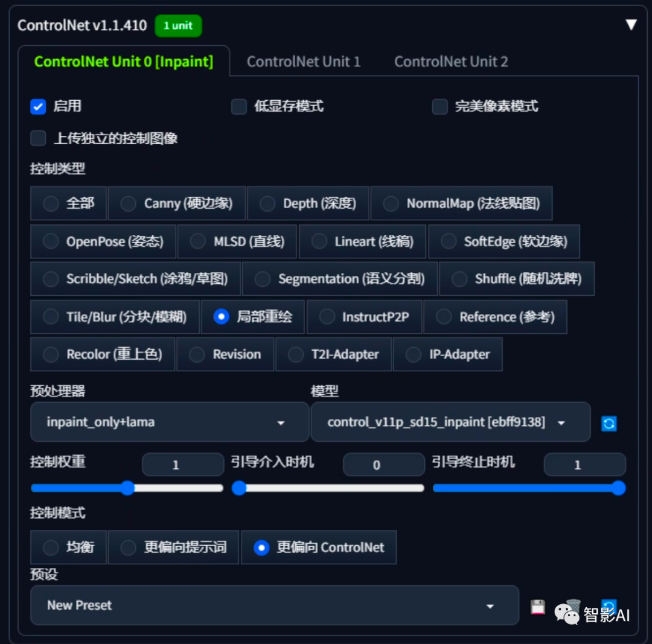Open the New Preset dropdown
The image size is (652, 644).
275,605
